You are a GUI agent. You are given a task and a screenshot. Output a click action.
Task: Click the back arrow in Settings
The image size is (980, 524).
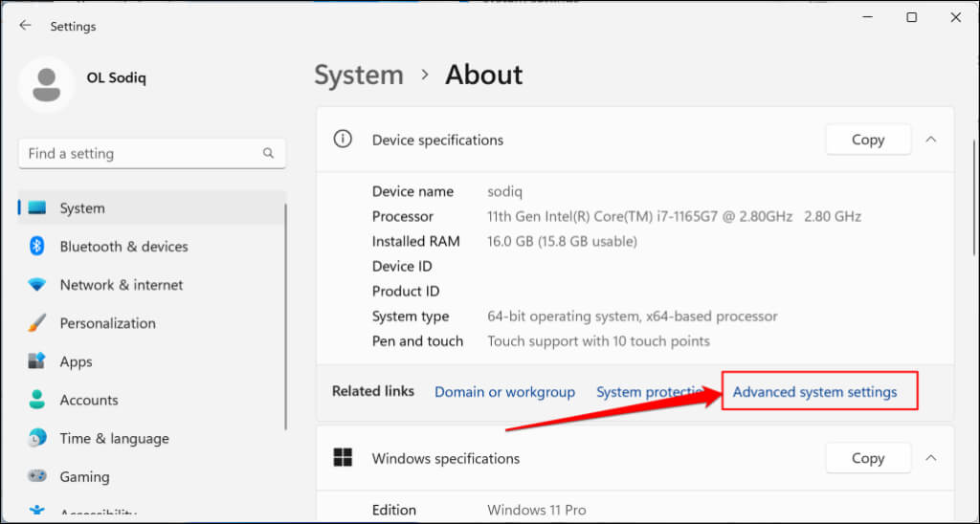[25, 26]
